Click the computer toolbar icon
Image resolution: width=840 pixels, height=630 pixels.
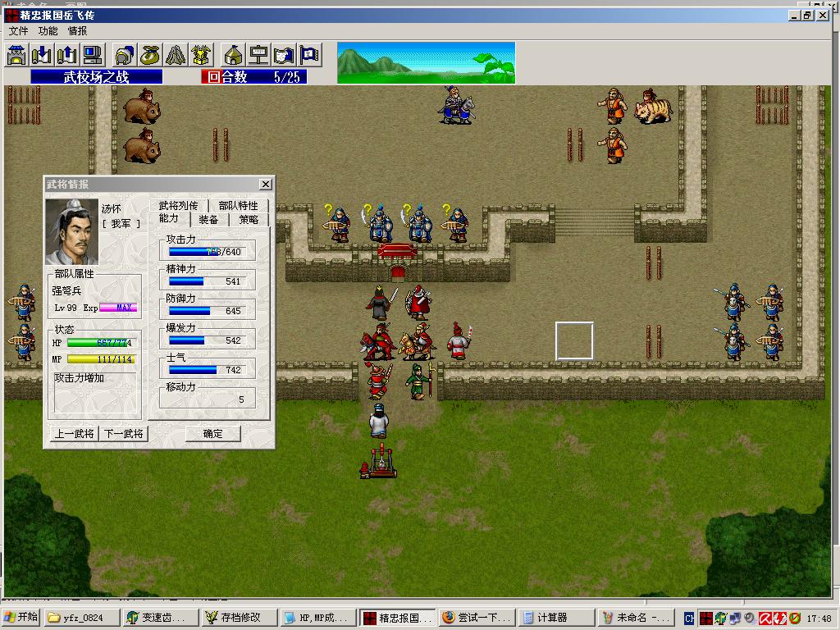[92, 55]
